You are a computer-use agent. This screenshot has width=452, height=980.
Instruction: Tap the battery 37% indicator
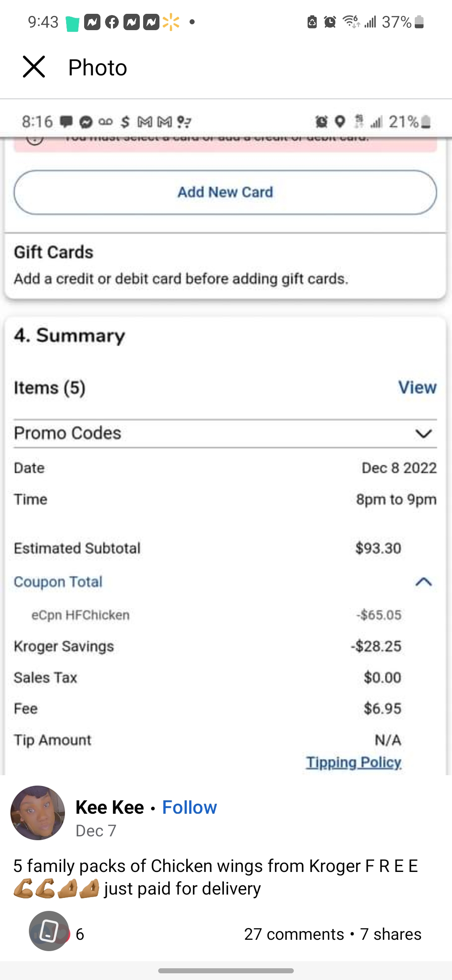point(403,22)
